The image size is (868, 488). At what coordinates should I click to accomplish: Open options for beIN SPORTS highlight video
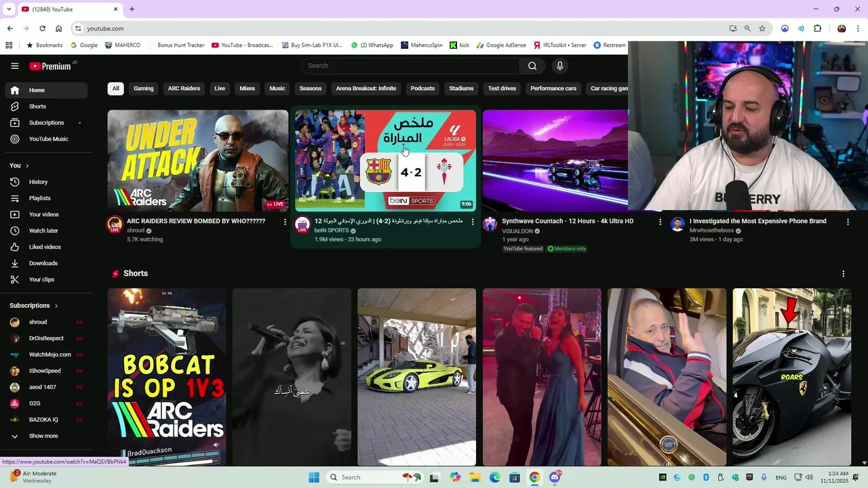pos(473,222)
